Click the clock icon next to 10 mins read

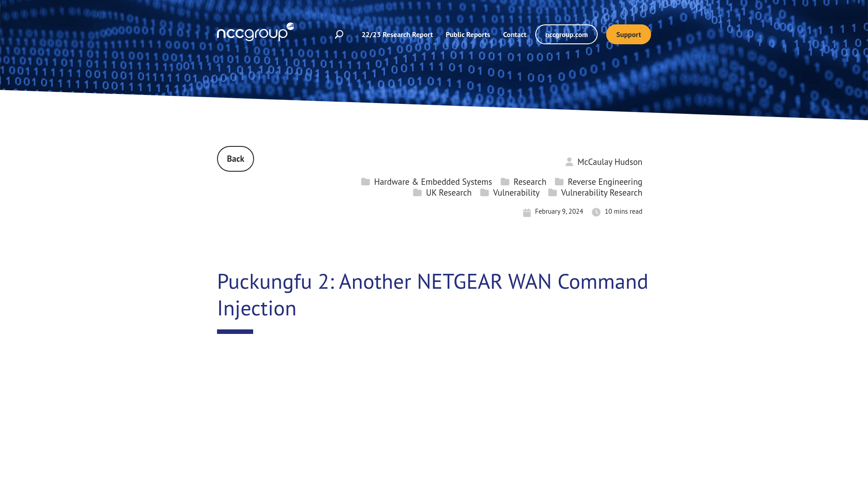(595, 211)
